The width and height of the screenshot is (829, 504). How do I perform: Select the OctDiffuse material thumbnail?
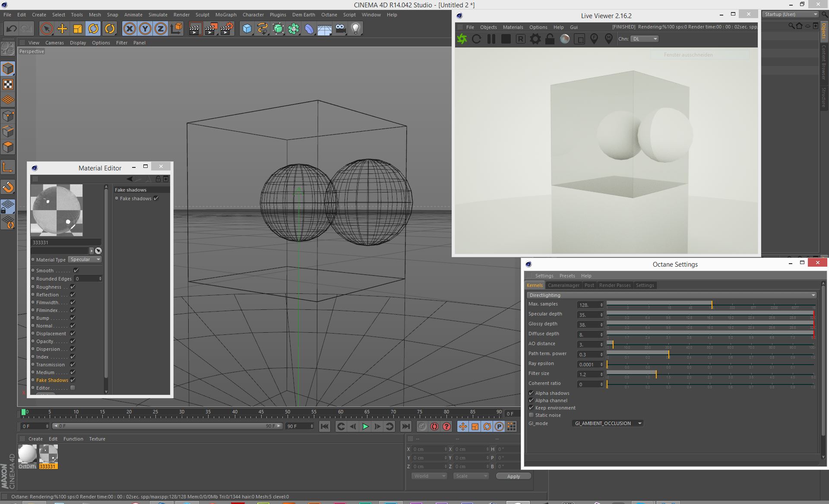pos(27,454)
